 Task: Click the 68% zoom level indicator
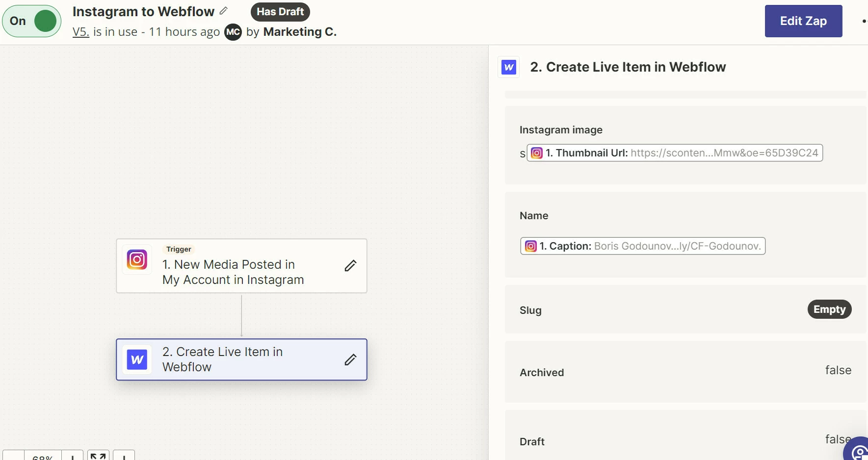coord(43,456)
